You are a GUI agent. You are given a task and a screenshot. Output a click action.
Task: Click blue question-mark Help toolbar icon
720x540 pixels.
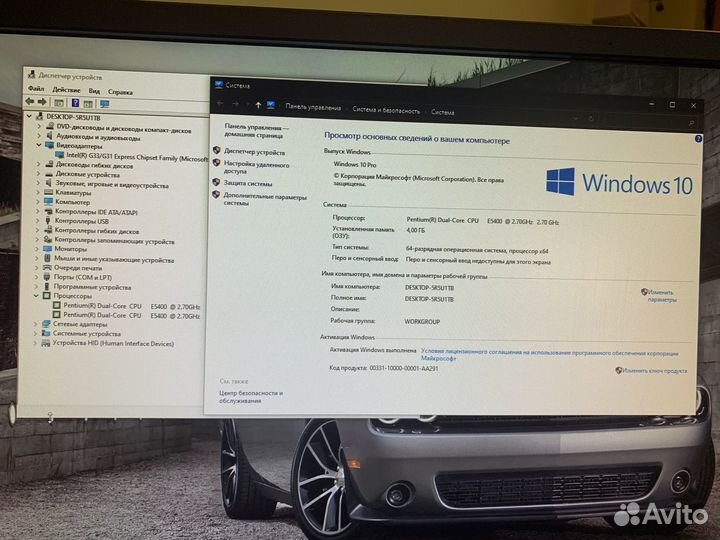[75, 103]
